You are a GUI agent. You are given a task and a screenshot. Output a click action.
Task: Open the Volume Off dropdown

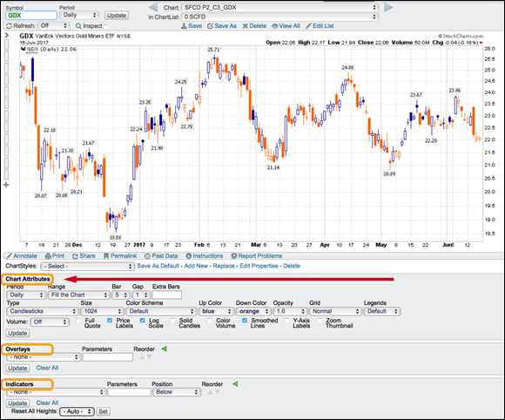pyautogui.click(x=50, y=322)
